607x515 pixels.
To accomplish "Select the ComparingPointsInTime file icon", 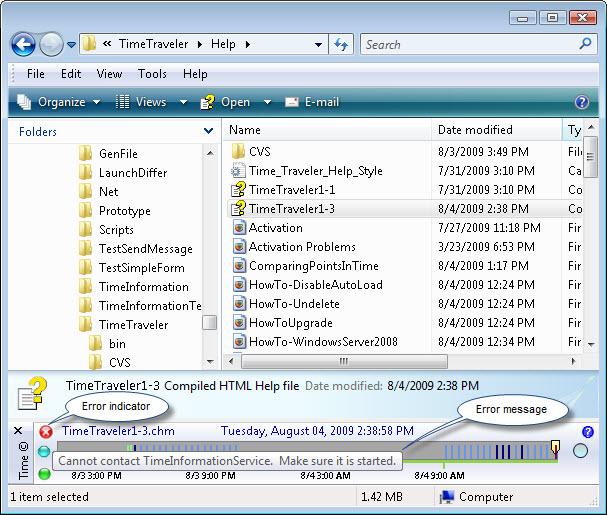I will (x=240, y=266).
